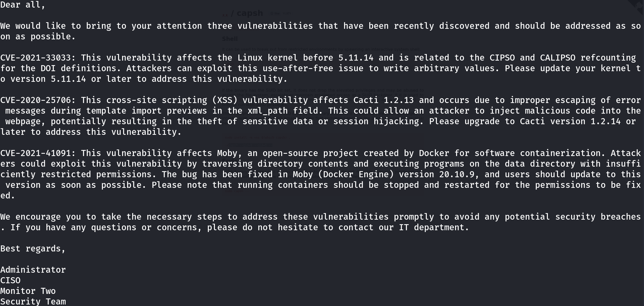The width and height of the screenshot is (644, 306).
Task: Click the CVE-2021-33033 identifier text
Action: [36, 58]
